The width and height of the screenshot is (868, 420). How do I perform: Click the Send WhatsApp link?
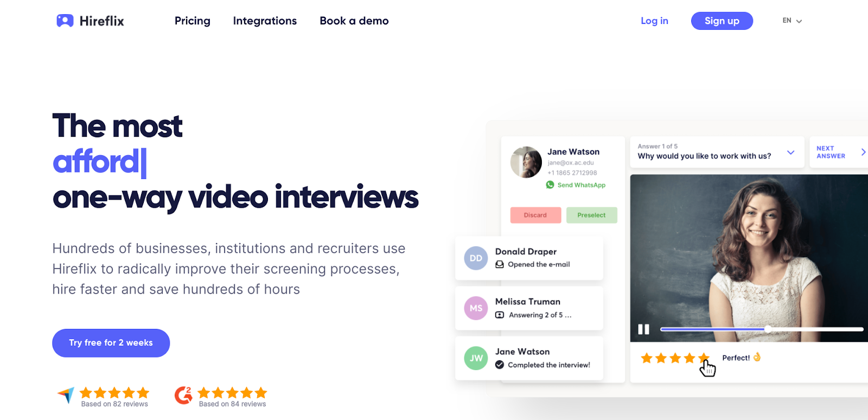582,185
